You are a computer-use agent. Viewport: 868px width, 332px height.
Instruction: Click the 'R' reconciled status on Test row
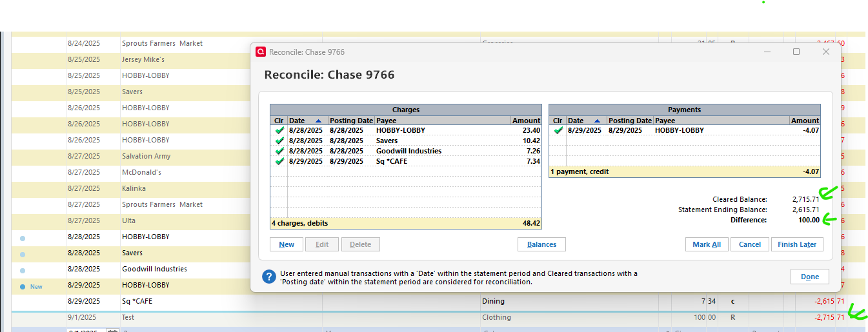tap(732, 317)
